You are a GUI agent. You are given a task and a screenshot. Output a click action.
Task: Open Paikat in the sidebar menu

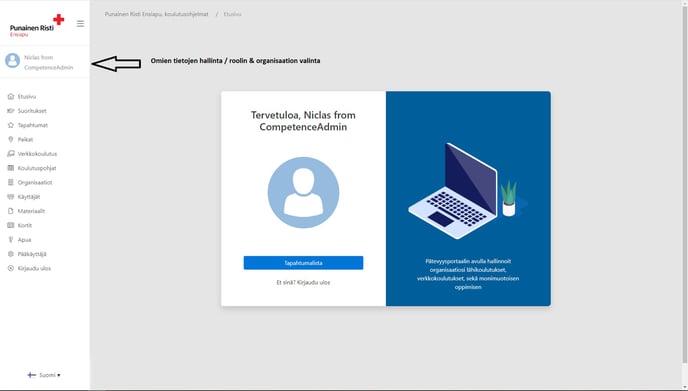point(25,140)
